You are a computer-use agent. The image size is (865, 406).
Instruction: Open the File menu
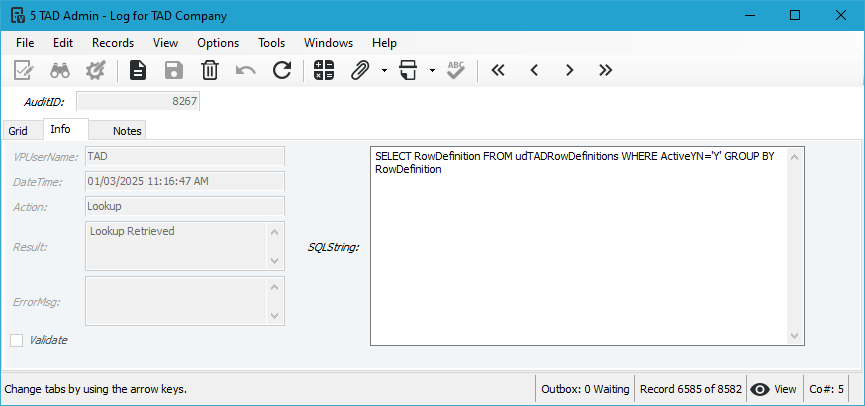(25, 43)
